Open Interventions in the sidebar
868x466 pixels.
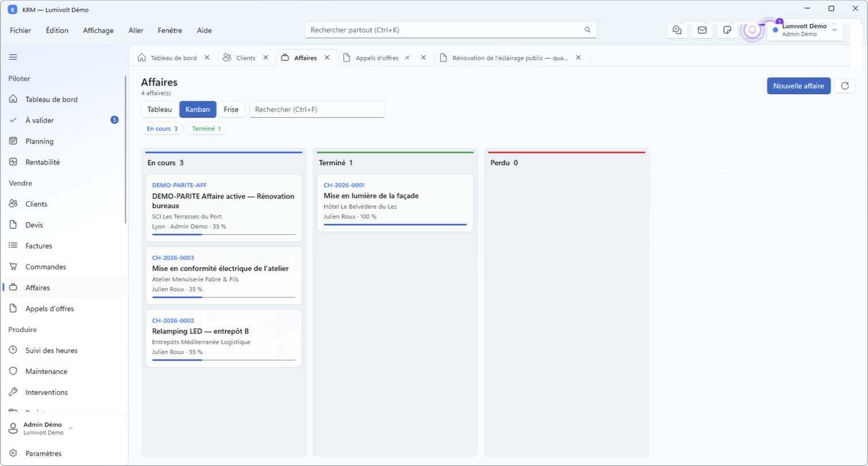tap(63, 393)
